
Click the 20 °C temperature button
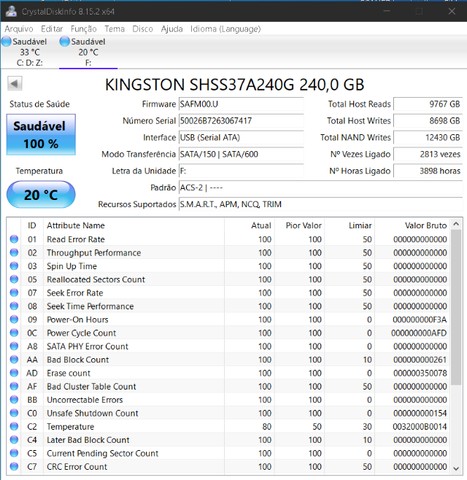(41, 194)
